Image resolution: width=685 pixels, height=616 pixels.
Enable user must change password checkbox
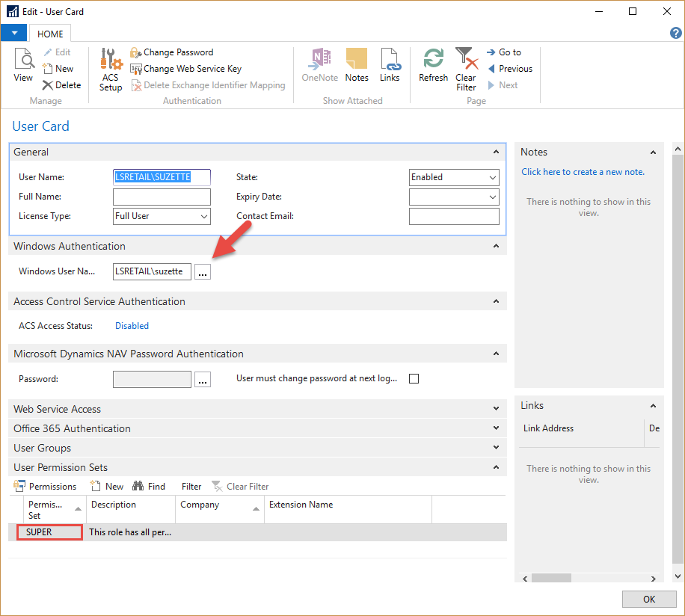pyautogui.click(x=414, y=379)
